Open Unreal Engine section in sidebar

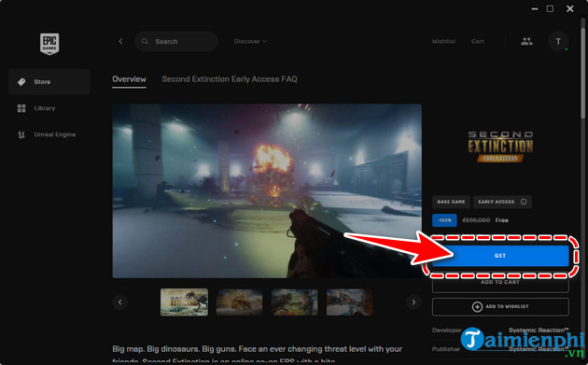[49, 134]
